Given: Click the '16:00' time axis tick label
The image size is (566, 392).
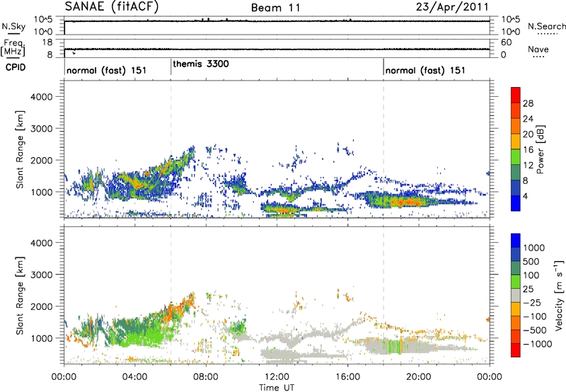Looking at the screenshot, I should coord(347,377).
